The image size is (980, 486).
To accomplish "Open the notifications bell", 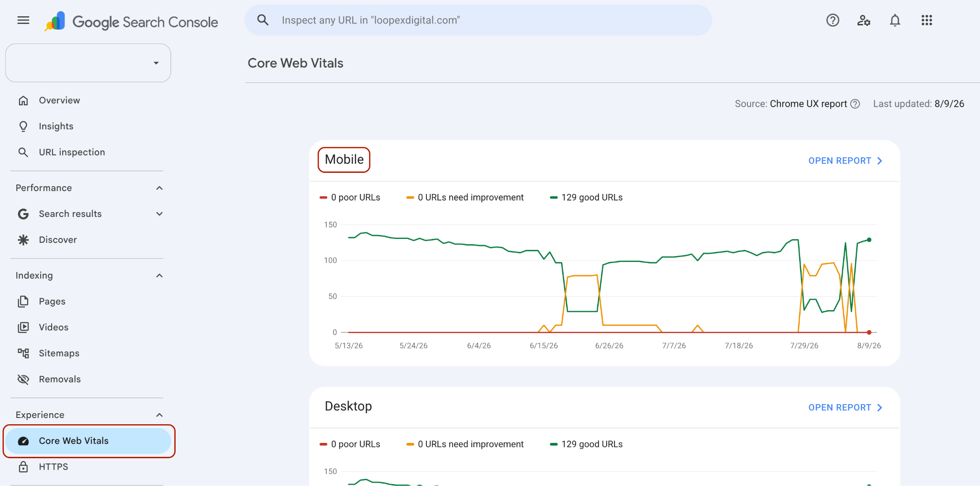I will 895,20.
